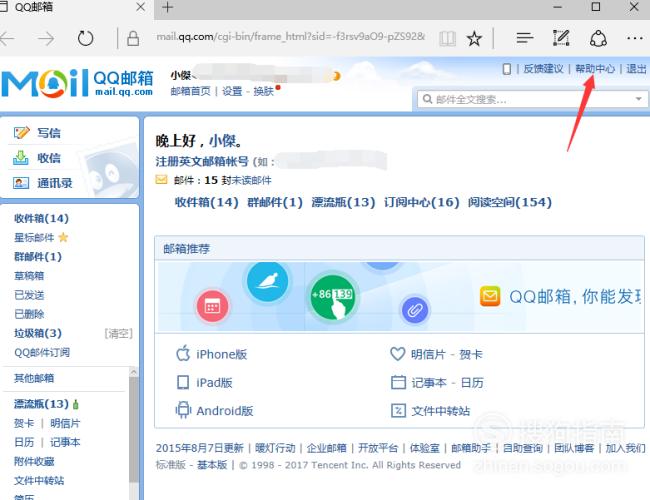Click the blue bird circle icon in banner
Image resolution: width=650 pixels, height=500 pixels.
pyautogui.click(x=267, y=282)
